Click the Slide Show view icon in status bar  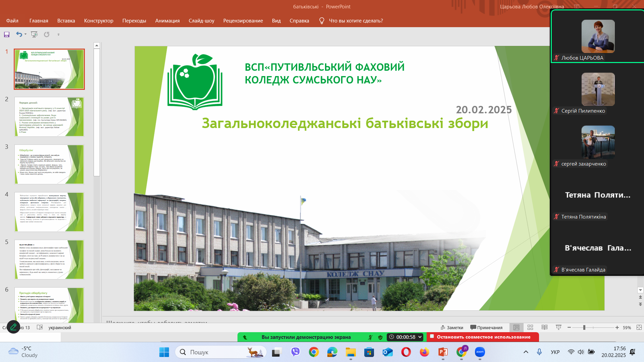coord(558,327)
